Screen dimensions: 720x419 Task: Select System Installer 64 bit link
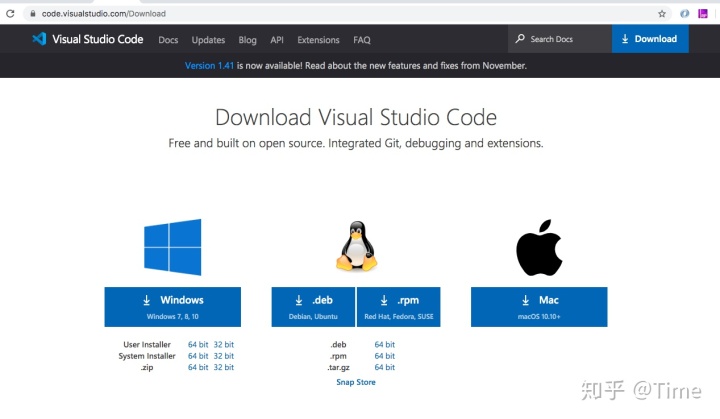tap(198, 356)
